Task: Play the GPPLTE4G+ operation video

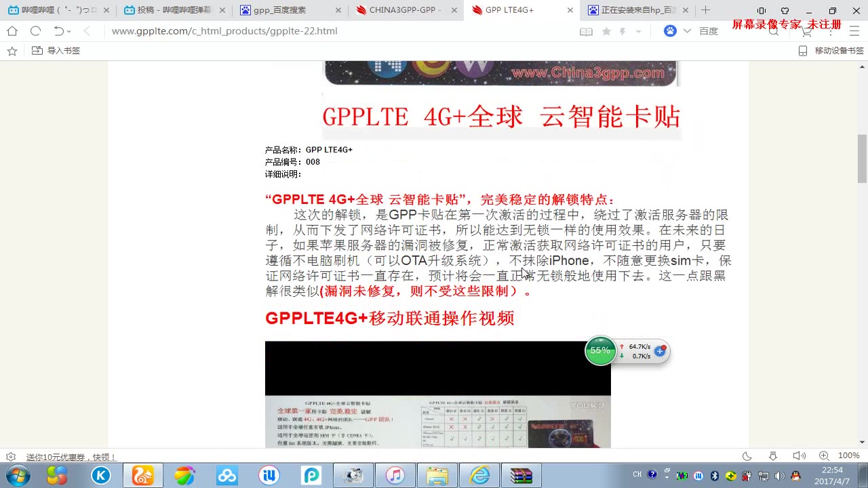Action: click(x=437, y=394)
